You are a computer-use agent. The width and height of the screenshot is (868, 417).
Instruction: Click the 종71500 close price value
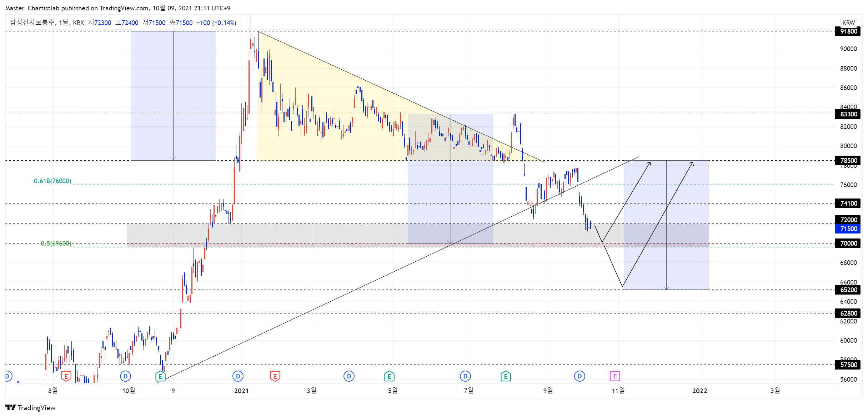tap(181, 22)
